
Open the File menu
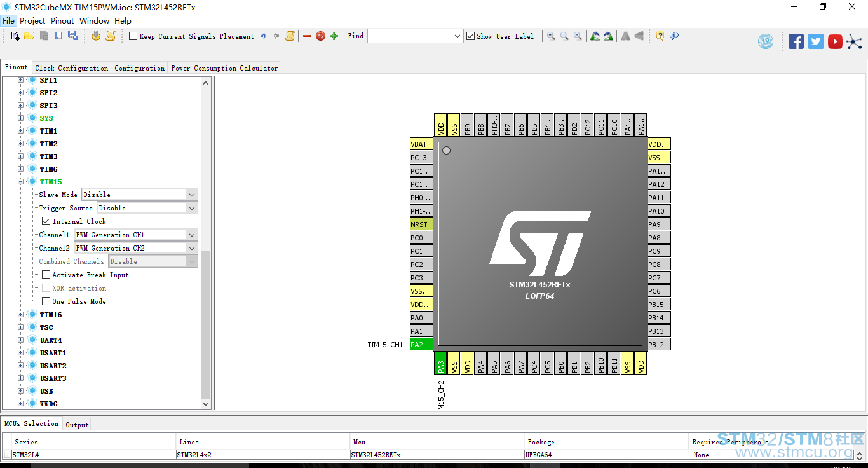[x=8, y=21]
